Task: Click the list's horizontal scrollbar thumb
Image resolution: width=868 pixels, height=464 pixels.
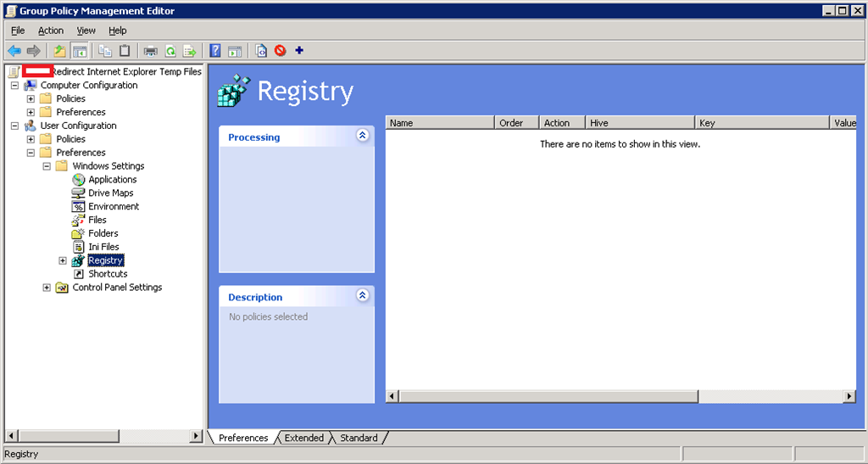Action: click(x=548, y=396)
